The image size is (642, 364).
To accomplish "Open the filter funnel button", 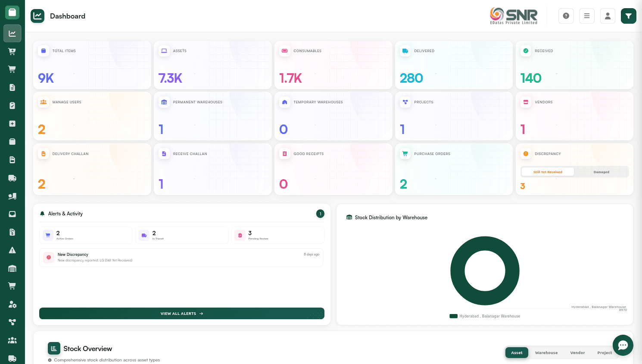I will [628, 16].
